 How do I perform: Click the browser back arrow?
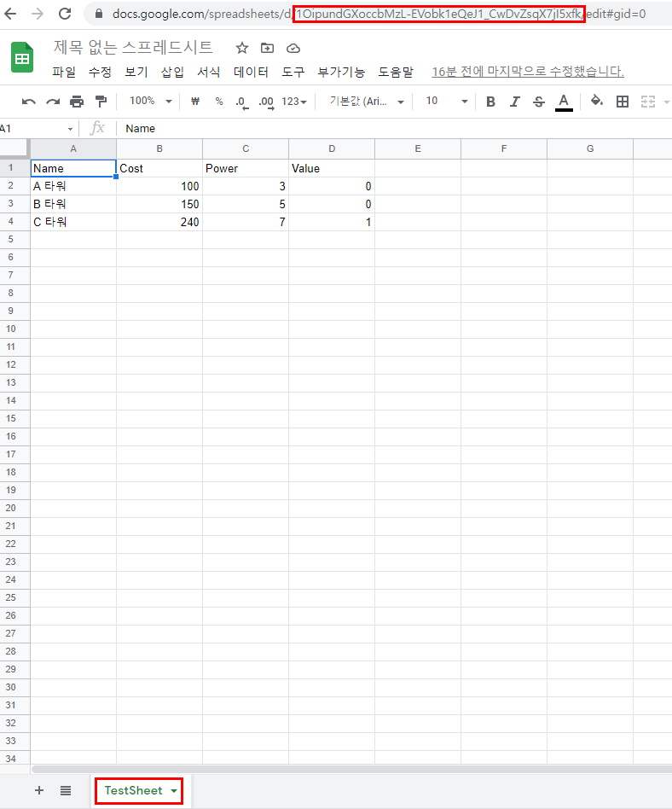coord(10,14)
